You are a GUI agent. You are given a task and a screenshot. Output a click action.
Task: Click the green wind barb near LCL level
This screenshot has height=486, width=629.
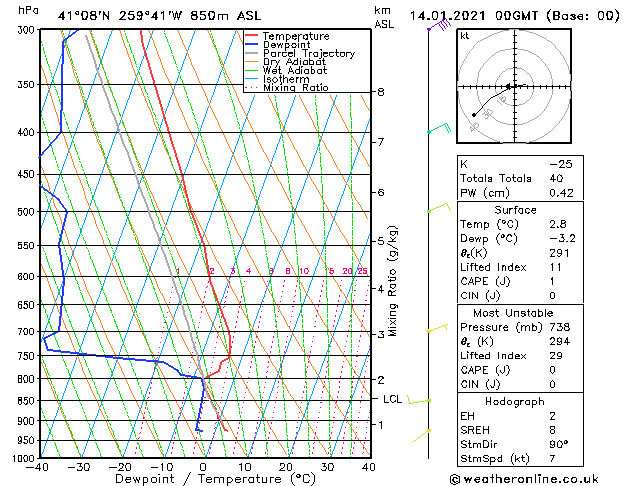[419, 399]
